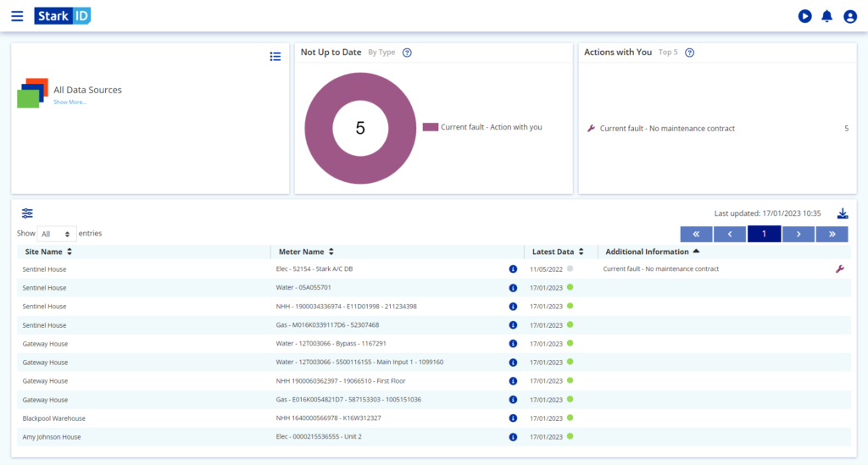Click the list view icon in data sources
The width and height of the screenshot is (868, 465).
click(275, 56)
